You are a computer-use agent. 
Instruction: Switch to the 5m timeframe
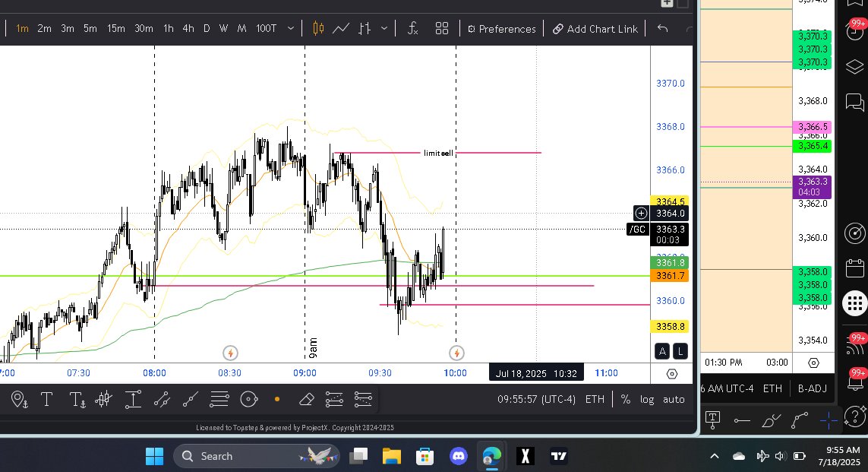pos(90,28)
